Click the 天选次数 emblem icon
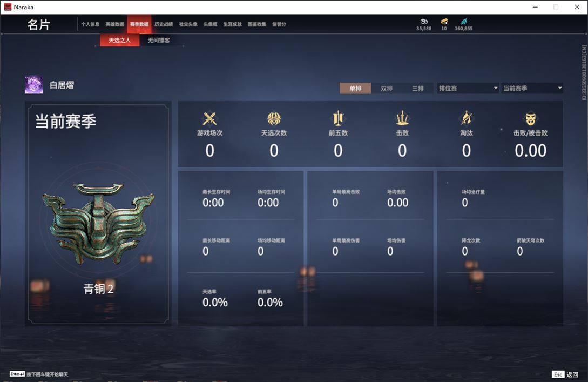588x382 pixels. click(x=274, y=118)
